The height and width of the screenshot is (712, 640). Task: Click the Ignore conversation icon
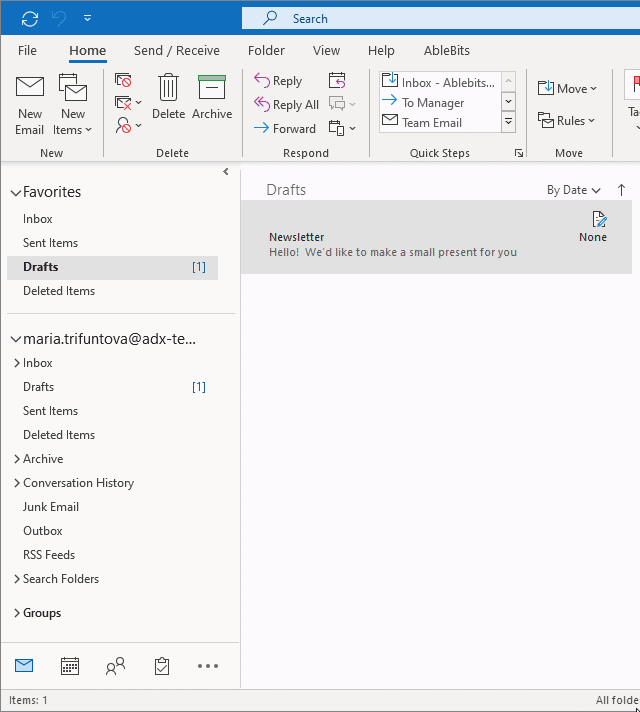(x=123, y=80)
